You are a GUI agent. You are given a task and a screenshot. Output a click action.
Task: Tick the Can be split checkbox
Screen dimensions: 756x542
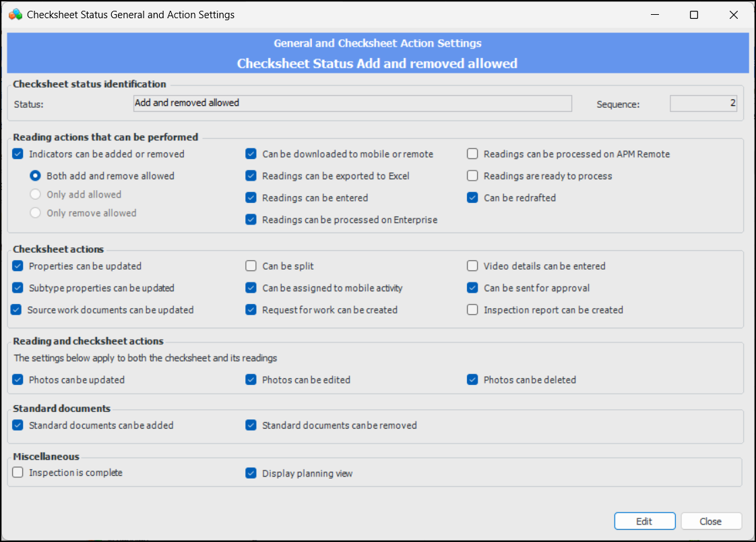pyautogui.click(x=251, y=266)
